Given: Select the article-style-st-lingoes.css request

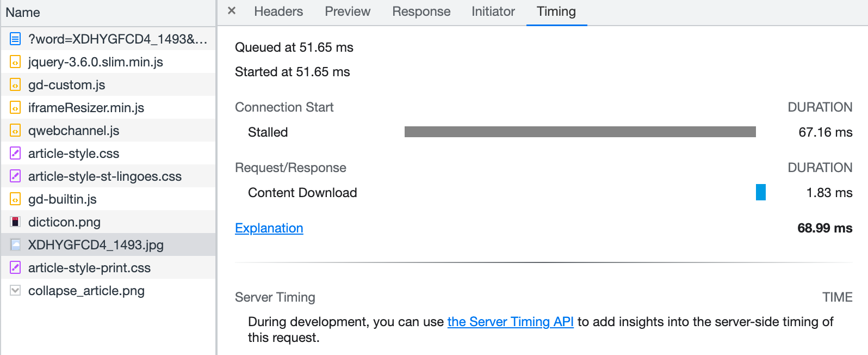Looking at the screenshot, I should [x=108, y=176].
